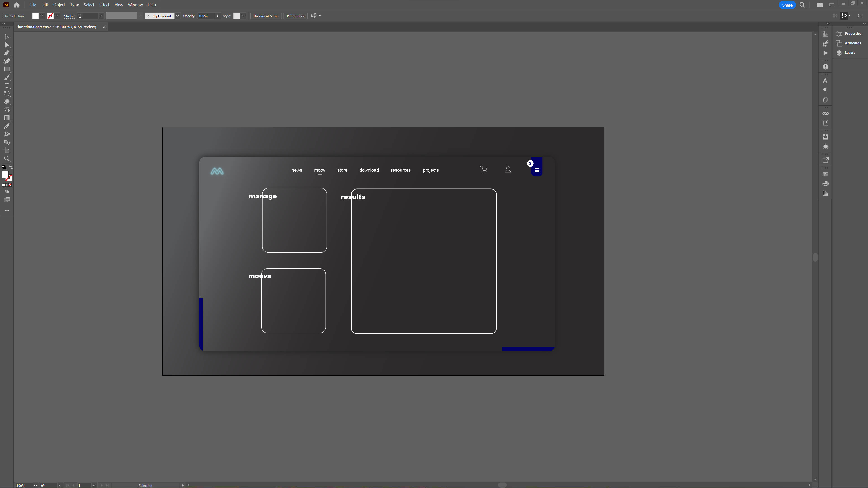Open the Edit Toolbar three-dots button
Screen dimensions: 868x488
point(7,211)
